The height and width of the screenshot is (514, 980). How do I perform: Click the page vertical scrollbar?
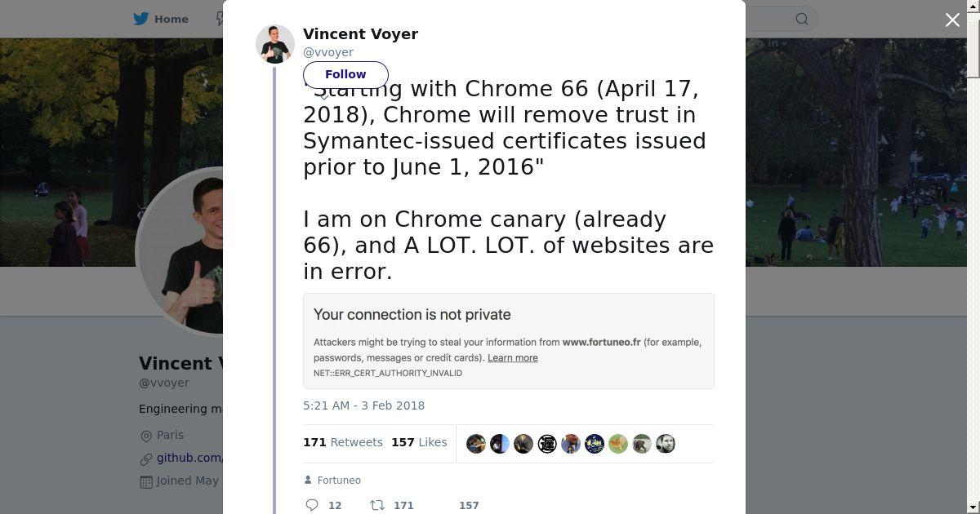[x=973, y=245]
